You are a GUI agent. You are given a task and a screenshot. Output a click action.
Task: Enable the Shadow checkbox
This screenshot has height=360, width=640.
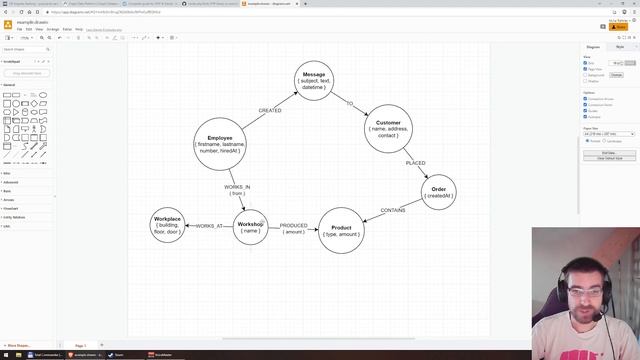585,81
